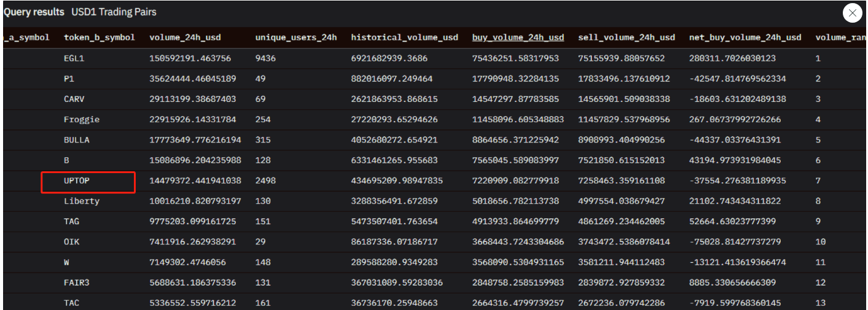Click sell volume 8908993.404990256
The image size is (868, 310).
click(x=621, y=140)
